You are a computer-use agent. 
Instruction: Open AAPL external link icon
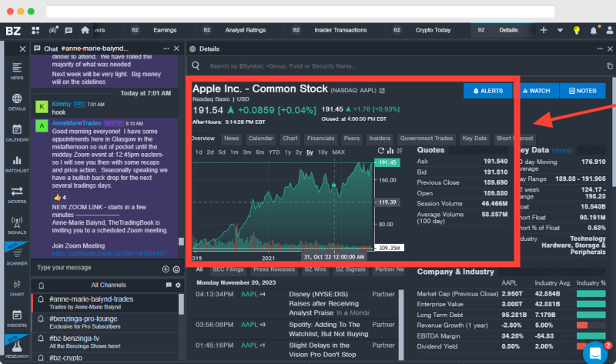click(x=382, y=90)
